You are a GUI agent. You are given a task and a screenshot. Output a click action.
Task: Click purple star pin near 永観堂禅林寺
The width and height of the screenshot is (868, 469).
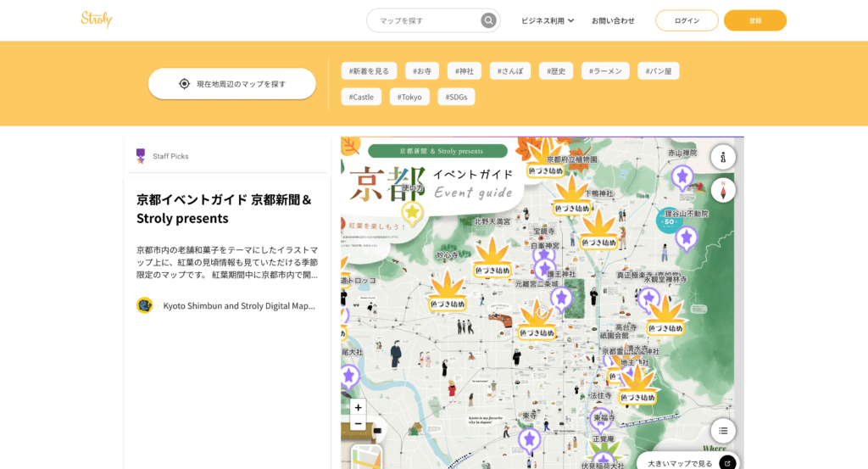648,301
